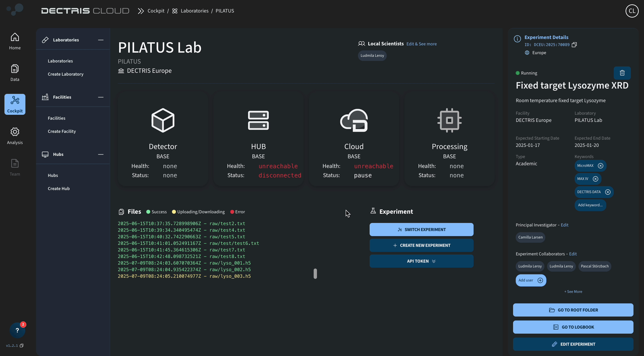Viewport: 644px width, 356px height.
Task: Click Edit & See more for Local Scientists
Action: coord(422,44)
